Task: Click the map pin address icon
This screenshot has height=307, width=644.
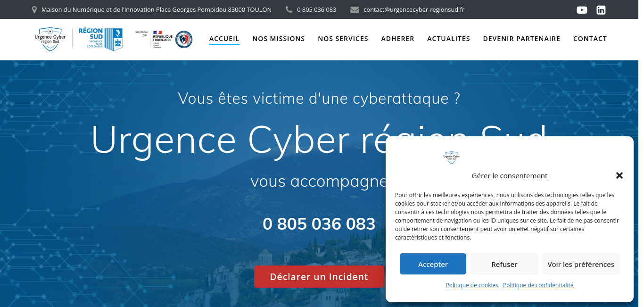Action: coord(34,9)
